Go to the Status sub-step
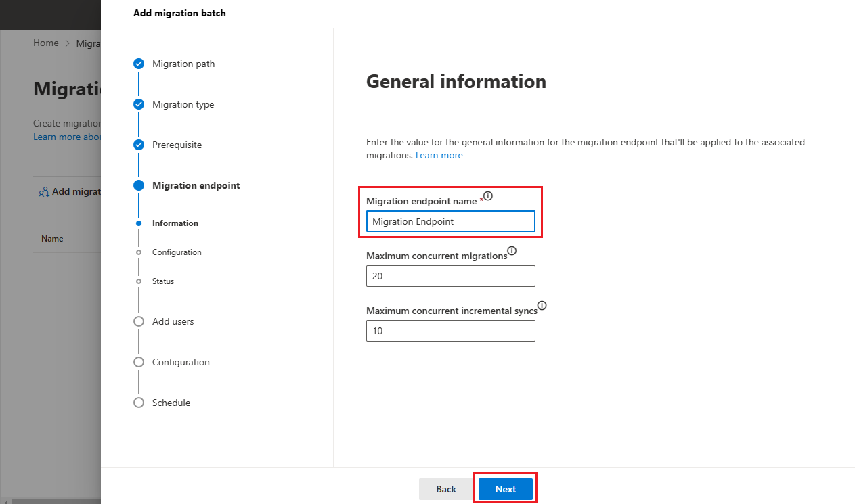 pyautogui.click(x=163, y=281)
